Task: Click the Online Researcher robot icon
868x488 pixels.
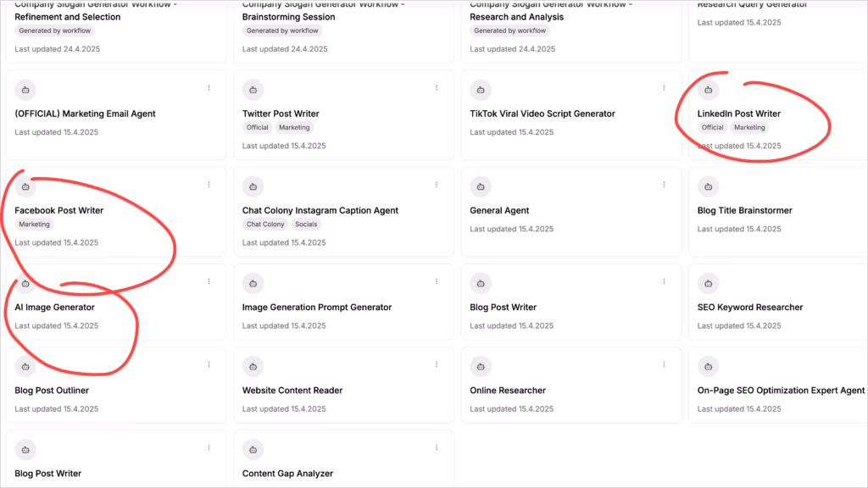Action: click(481, 366)
